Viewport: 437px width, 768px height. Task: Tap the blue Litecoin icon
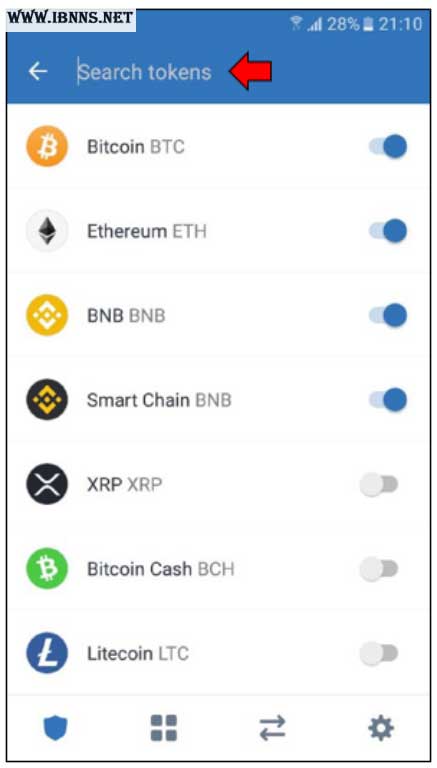47,653
